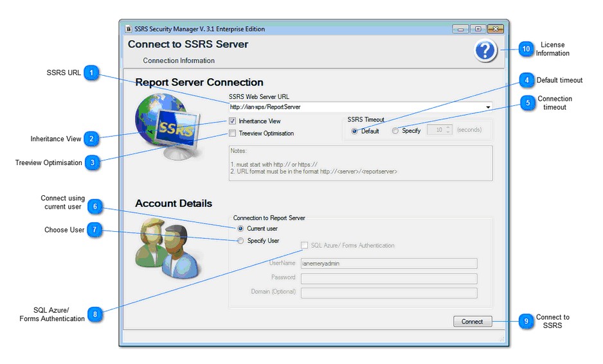Click the window resize grip in the status bar
Image resolution: width=603 pixels, height=364 pixels.
tap(501, 339)
